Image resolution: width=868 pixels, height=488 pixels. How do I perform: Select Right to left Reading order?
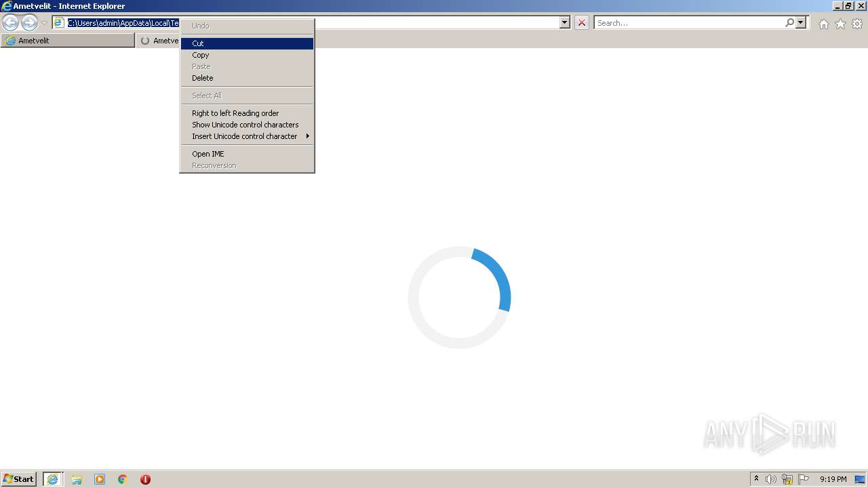coord(247,113)
